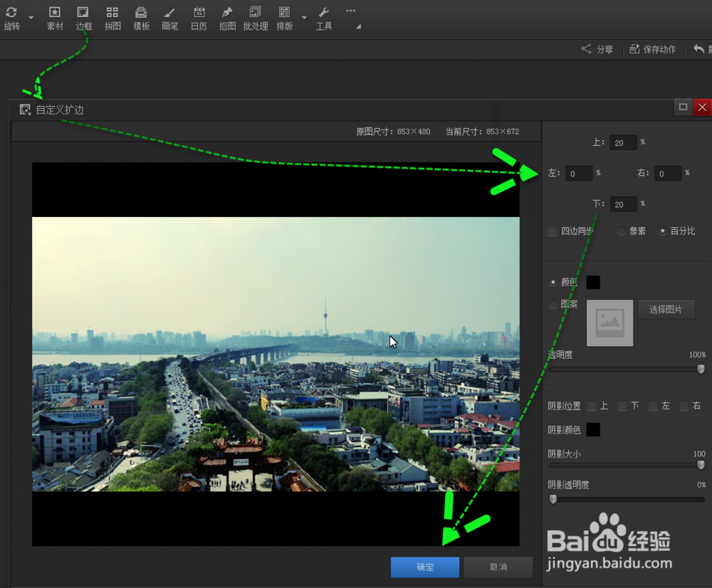The image size is (712, 588).
Task: Click the pattern image placeholder thumbnail
Action: [x=609, y=323]
